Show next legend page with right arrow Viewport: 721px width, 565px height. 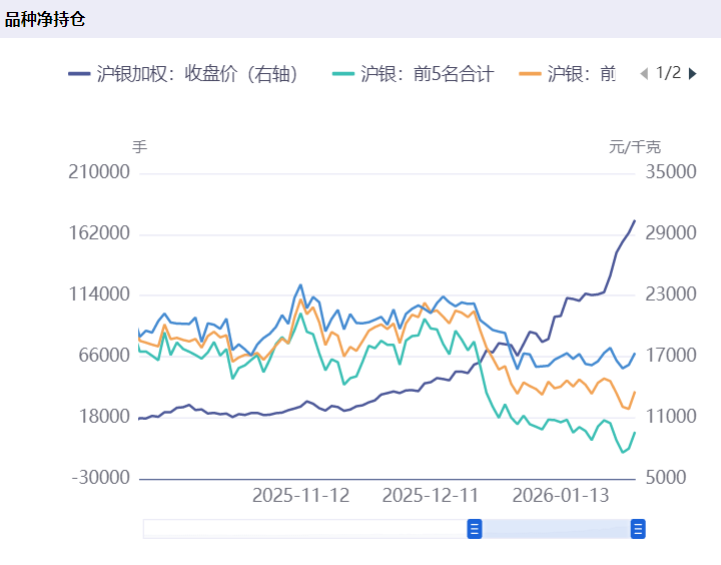(692, 73)
